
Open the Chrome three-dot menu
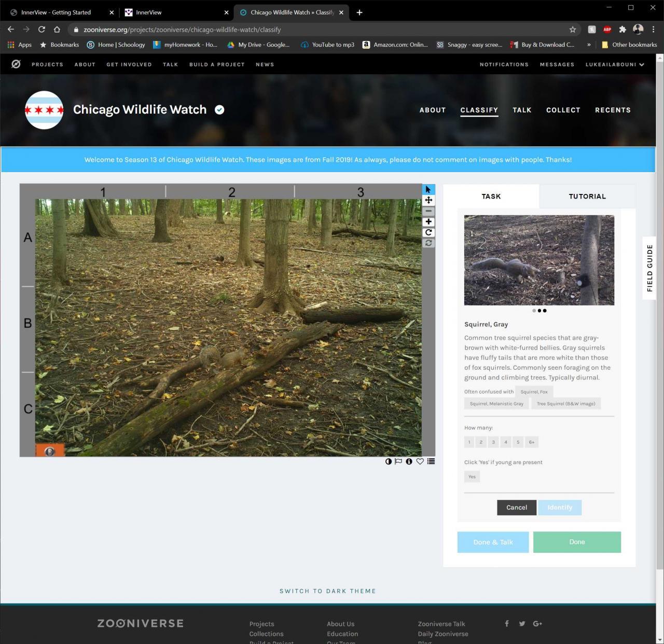(x=654, y=30)
